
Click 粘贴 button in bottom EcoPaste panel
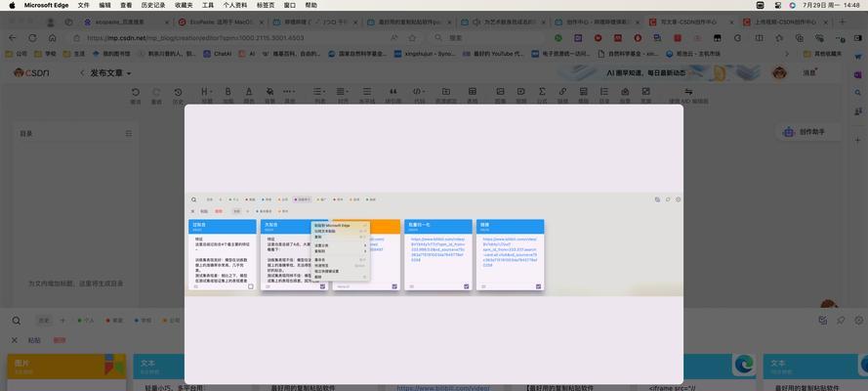34,340
